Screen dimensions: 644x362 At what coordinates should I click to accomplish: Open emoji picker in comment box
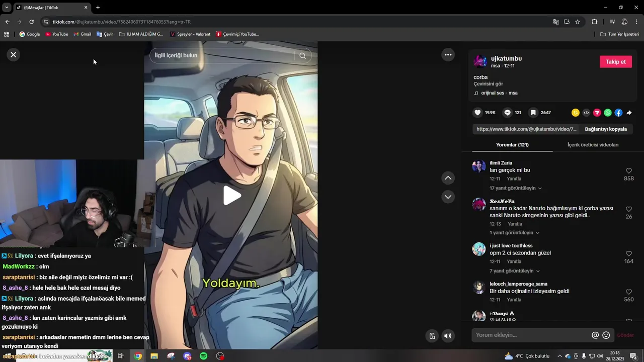[x=606, y=335]
